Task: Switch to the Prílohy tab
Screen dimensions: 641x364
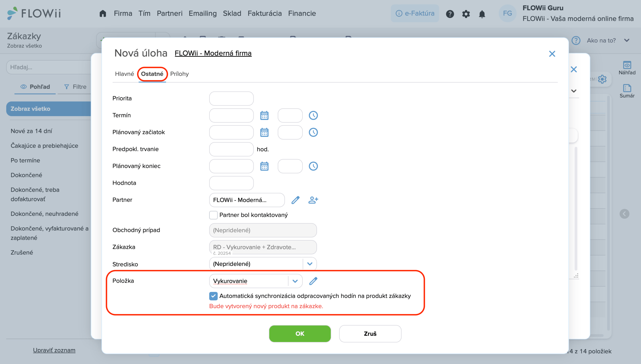Action: pos(179,74)
